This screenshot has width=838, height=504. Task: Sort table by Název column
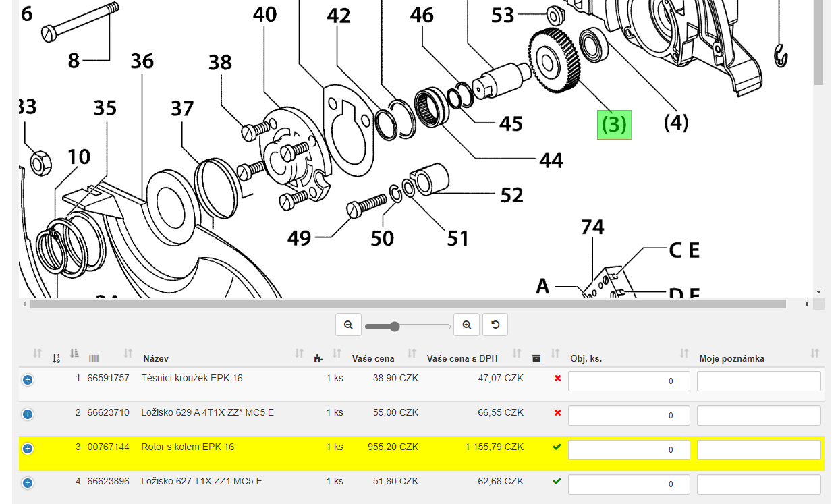pos(155,358)
